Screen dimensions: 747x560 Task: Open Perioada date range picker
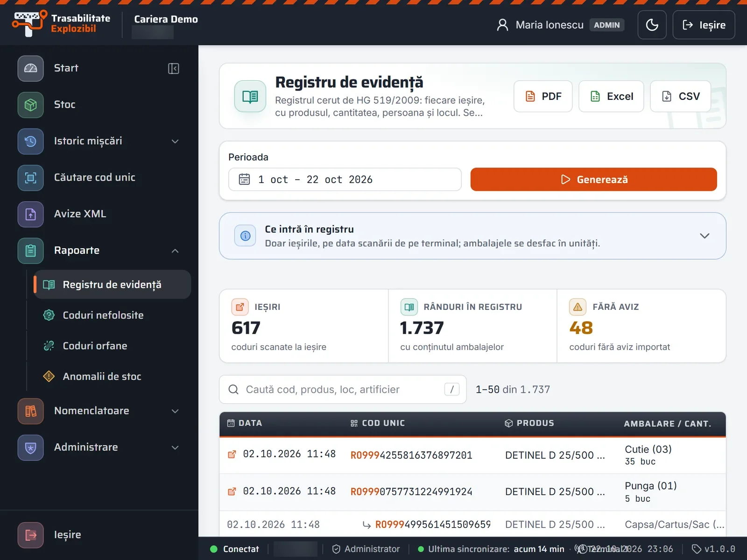[345, 179]
